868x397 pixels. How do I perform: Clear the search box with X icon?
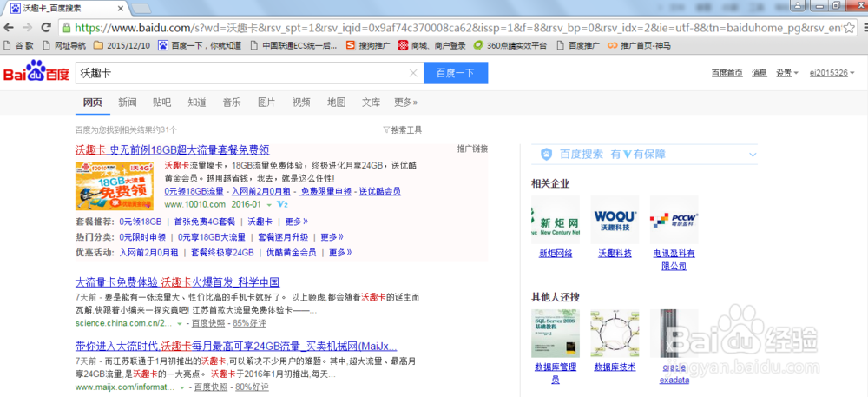click(x=413, y=73)
